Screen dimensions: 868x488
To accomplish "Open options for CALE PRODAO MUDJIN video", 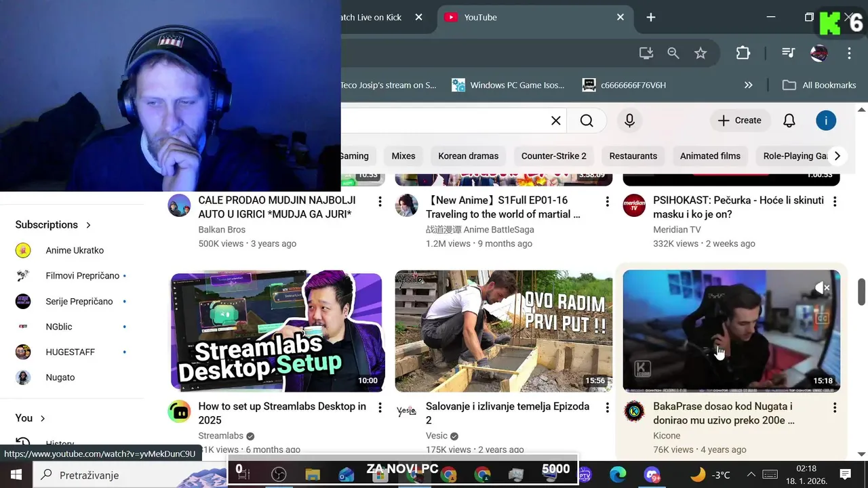I will point(380,201).
